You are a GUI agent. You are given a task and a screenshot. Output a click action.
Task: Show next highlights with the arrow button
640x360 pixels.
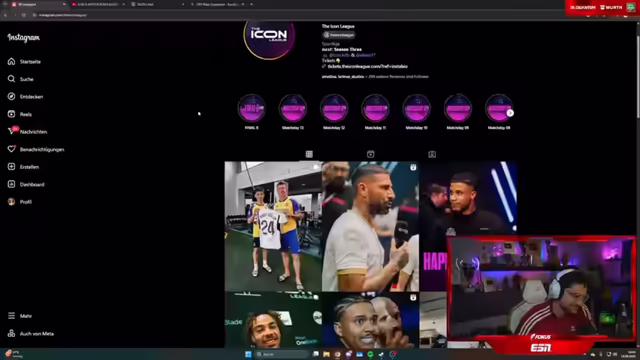510,113
